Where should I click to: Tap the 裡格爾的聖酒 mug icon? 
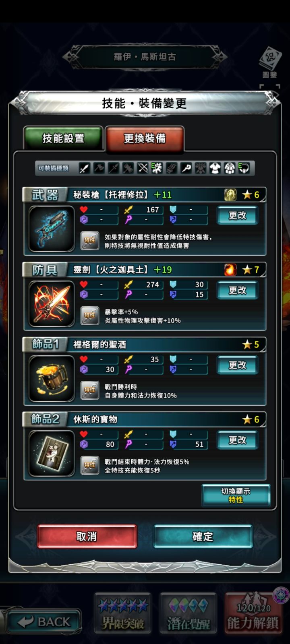coord(52,379)
